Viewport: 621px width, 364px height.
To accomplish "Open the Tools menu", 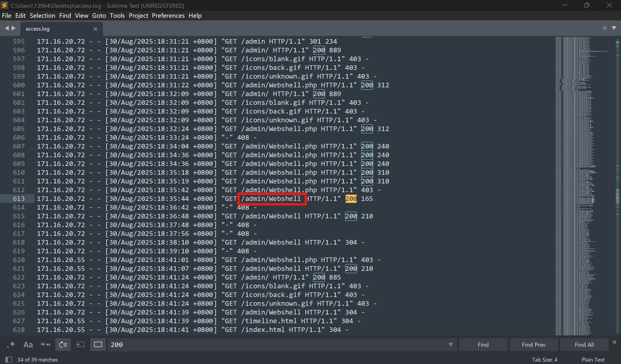I will [x=117, y=16].
